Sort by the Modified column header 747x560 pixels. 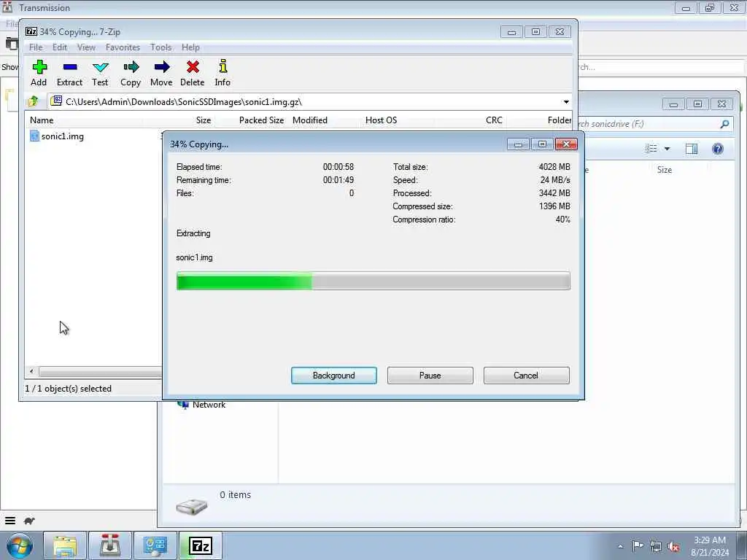[310, 120]
